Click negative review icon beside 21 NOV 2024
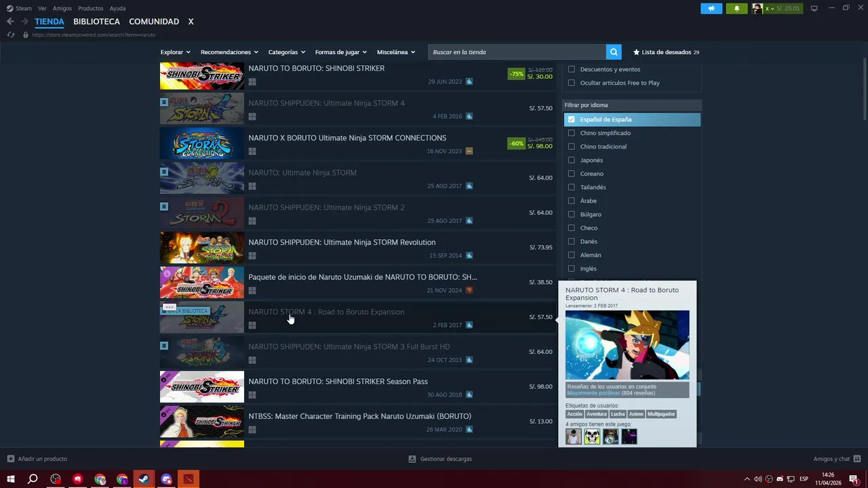Screen dimensions: 868x488 coord(469,290)
